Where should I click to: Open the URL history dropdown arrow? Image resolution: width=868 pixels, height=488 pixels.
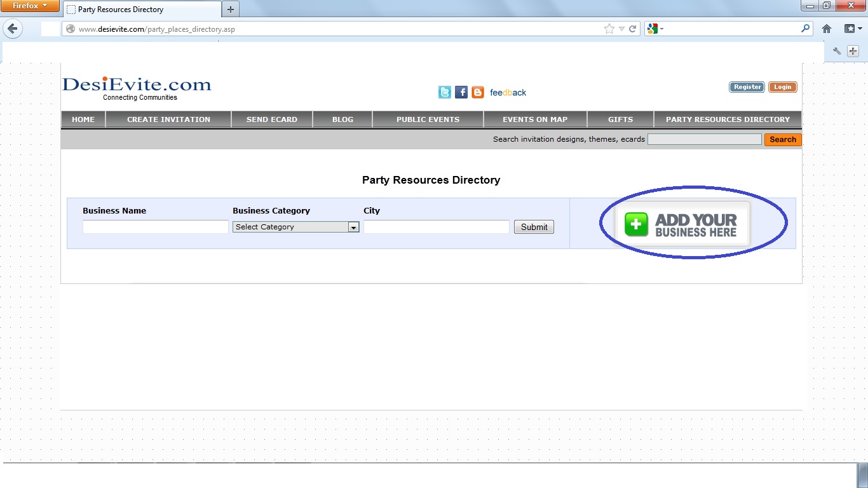coord(622,29)
